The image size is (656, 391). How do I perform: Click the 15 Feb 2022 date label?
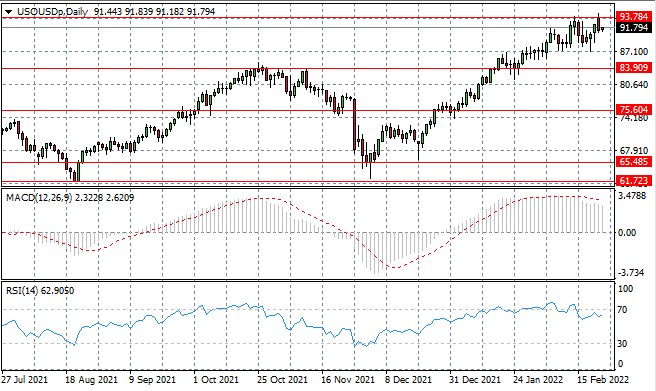[603, 380]
